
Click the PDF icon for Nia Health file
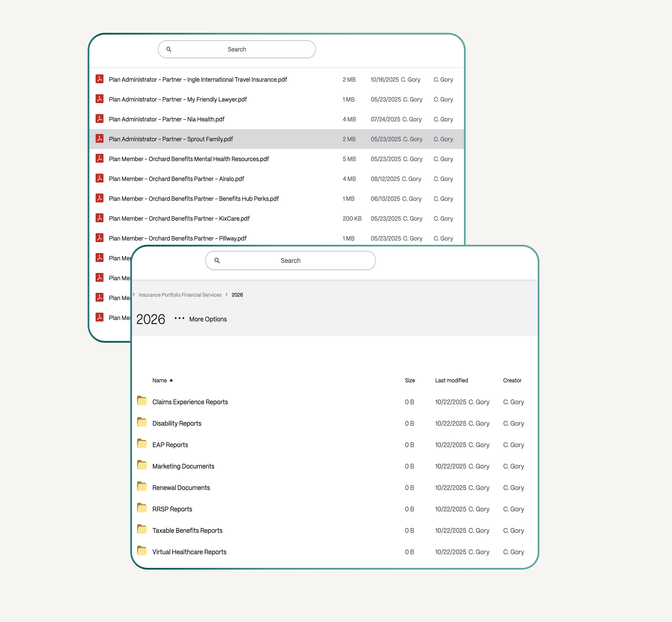click(x=99, y=119)
